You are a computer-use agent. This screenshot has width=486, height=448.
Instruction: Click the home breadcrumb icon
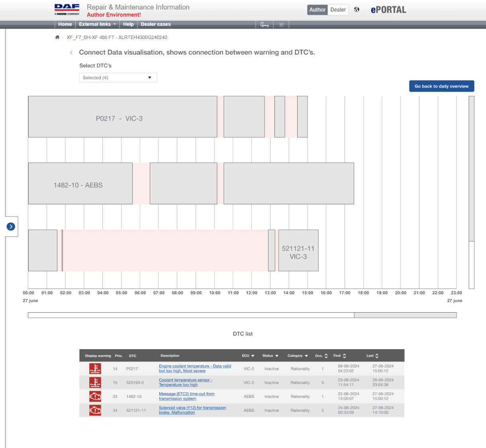tap(57, 37)
